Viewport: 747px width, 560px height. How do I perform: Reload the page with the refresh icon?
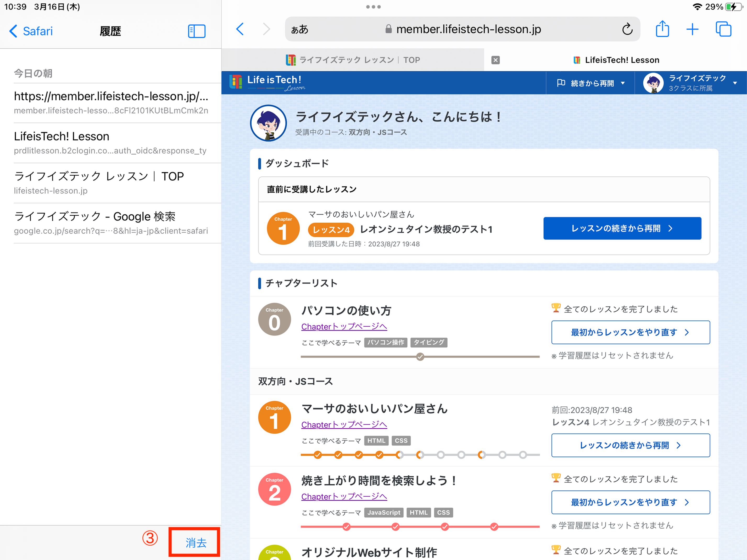627,29
